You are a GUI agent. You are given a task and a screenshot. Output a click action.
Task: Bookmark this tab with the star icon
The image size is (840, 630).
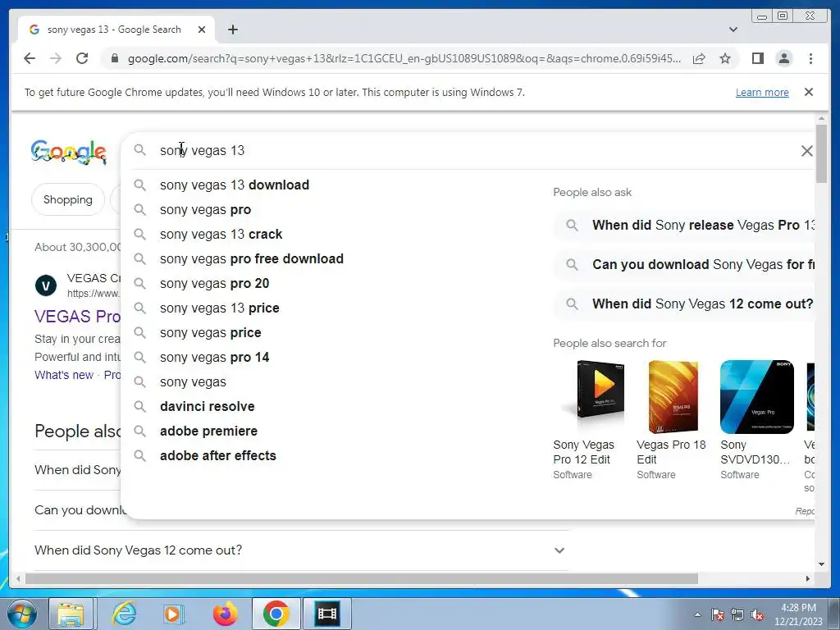(x=725, y=58)
